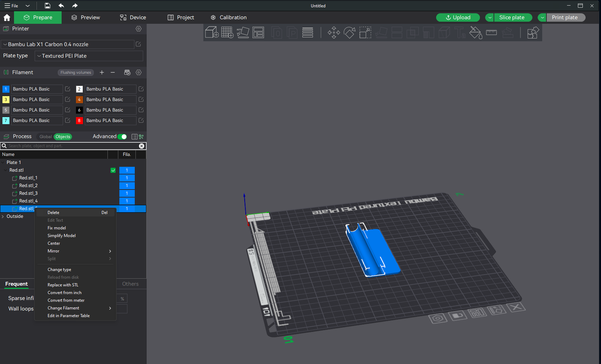This screenshot has width=601, height=364.
Task: Open the File menu dropdown arrow
Action: pyautogui.click(x=28, y=6)
